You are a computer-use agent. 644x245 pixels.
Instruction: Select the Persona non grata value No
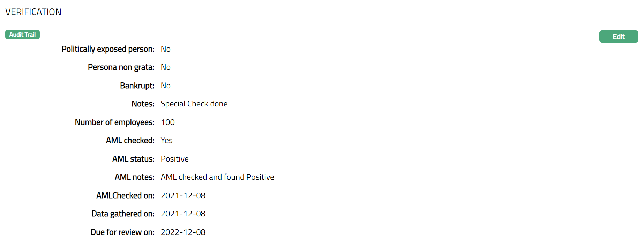pos(165,67)
